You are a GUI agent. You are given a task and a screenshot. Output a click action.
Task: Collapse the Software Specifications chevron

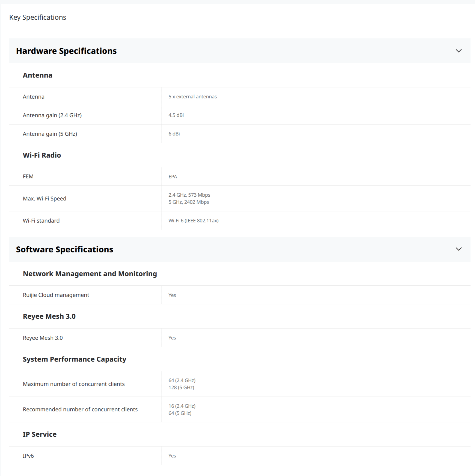point(459,249)
